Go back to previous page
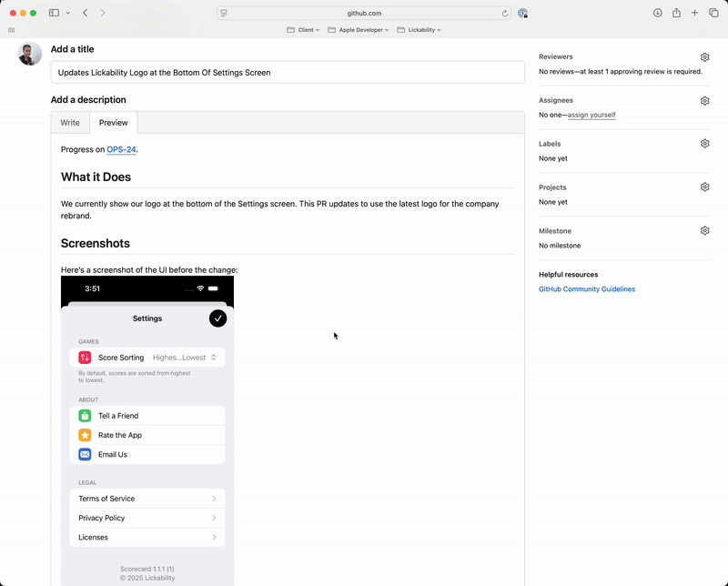 [85, 13]
